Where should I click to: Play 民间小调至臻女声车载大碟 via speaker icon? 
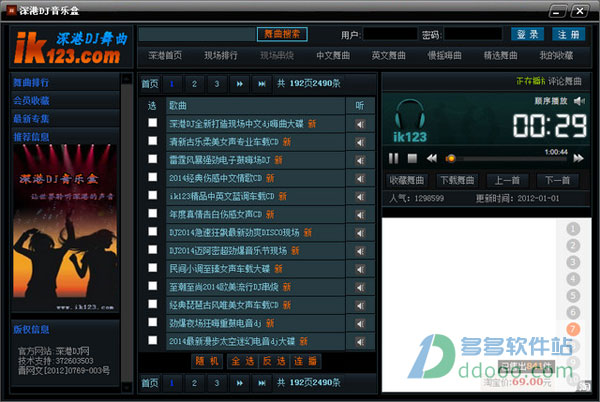click(360, 269)
